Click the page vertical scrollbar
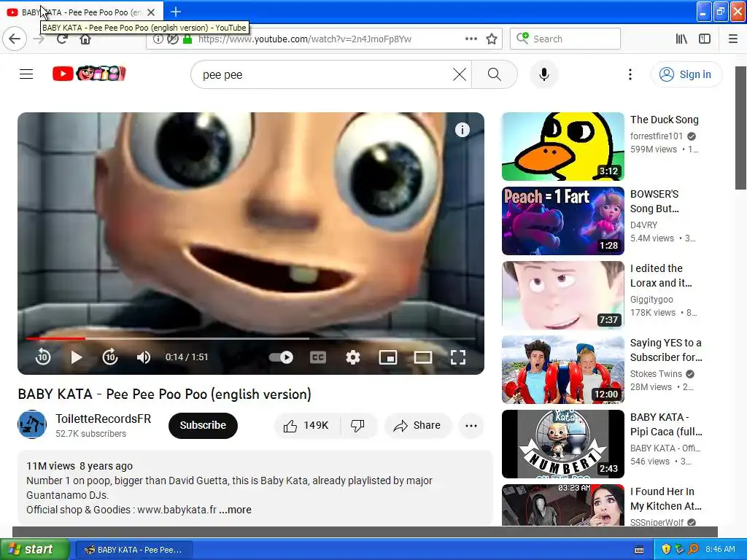 (x=740, y=128)
